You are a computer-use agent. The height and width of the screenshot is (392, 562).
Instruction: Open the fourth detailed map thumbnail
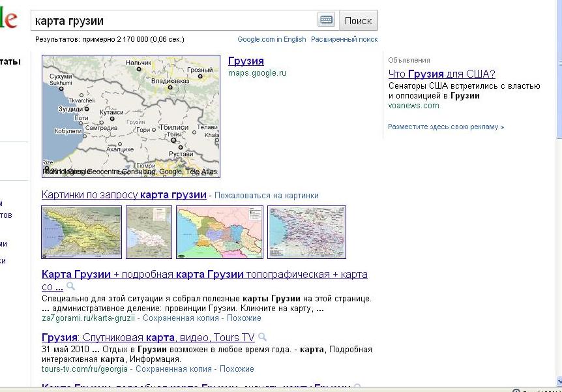[307, 232]
